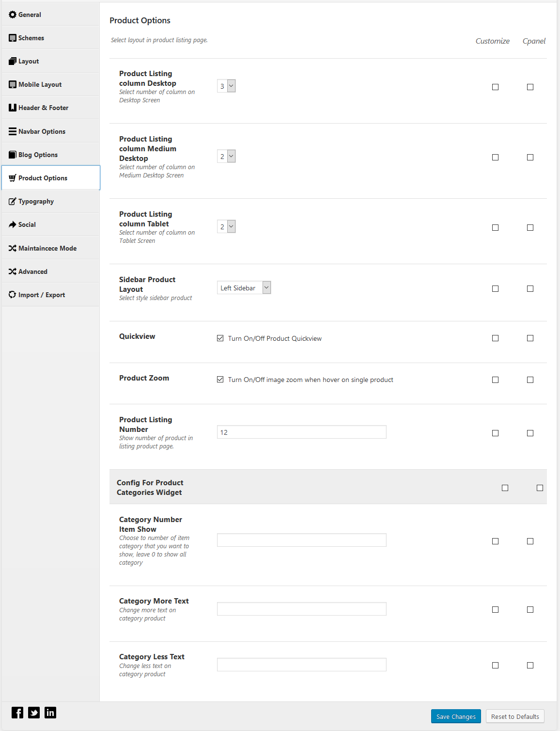This screenshot has height=731, width=560.
Task: Open Product Listing column Desktop dropdown
Action: (x=226, y=86)
